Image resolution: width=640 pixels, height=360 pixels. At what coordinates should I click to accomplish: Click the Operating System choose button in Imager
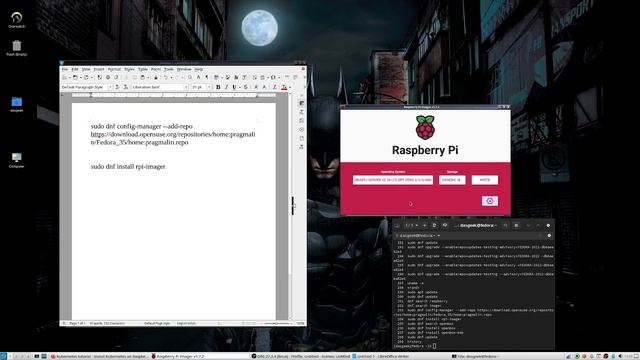click(x=393, y=180)
